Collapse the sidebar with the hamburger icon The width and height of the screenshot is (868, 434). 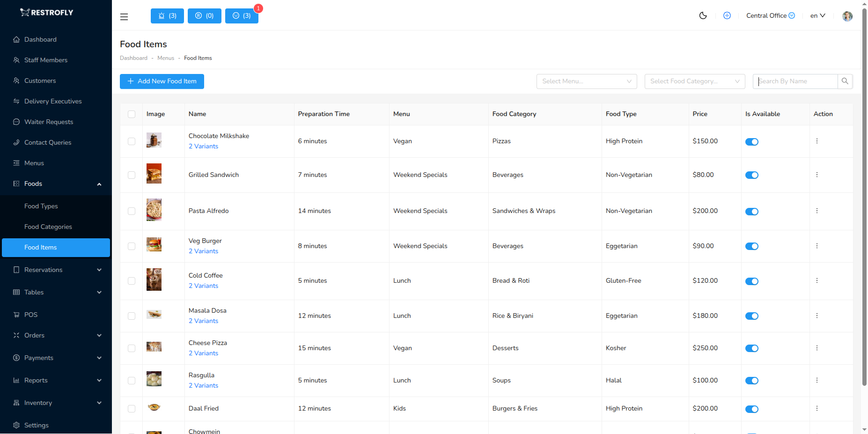[x=124, y=17]
